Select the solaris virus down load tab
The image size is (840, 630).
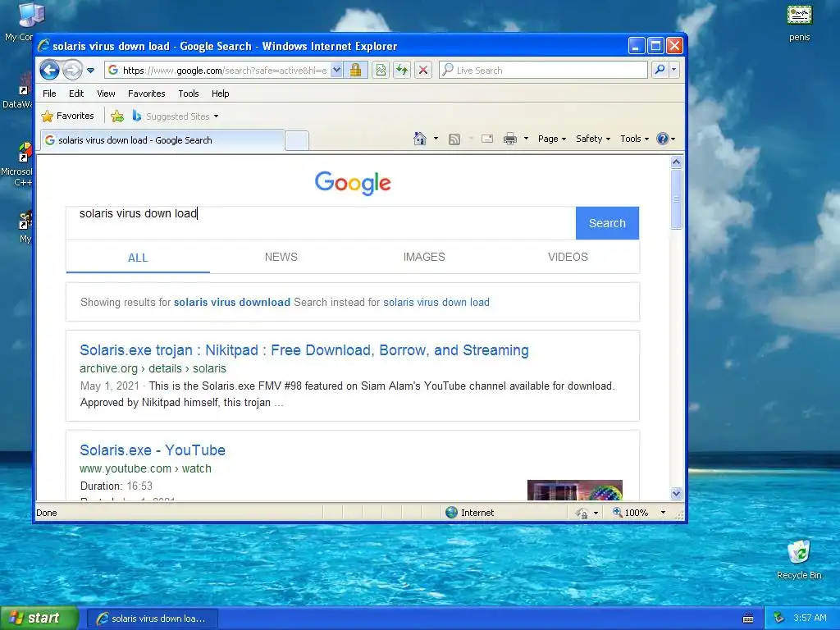(x=162, y=140)
